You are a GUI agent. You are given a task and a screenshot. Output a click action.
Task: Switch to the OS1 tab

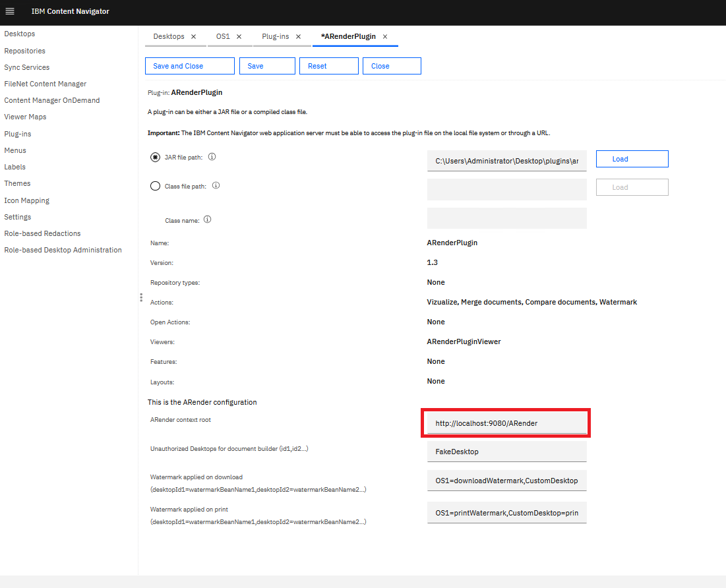click(x=223, y=37)
